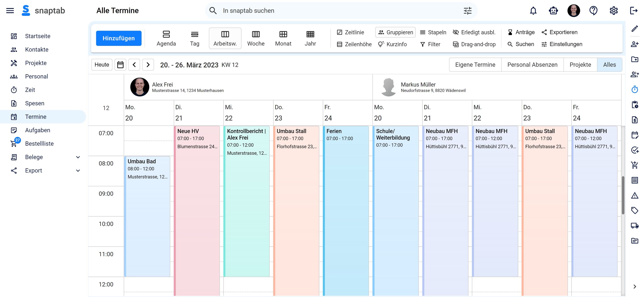Open the Ferien appointment on Friday
The height and width of the screenshot is (297, 644).
(346, 211)
